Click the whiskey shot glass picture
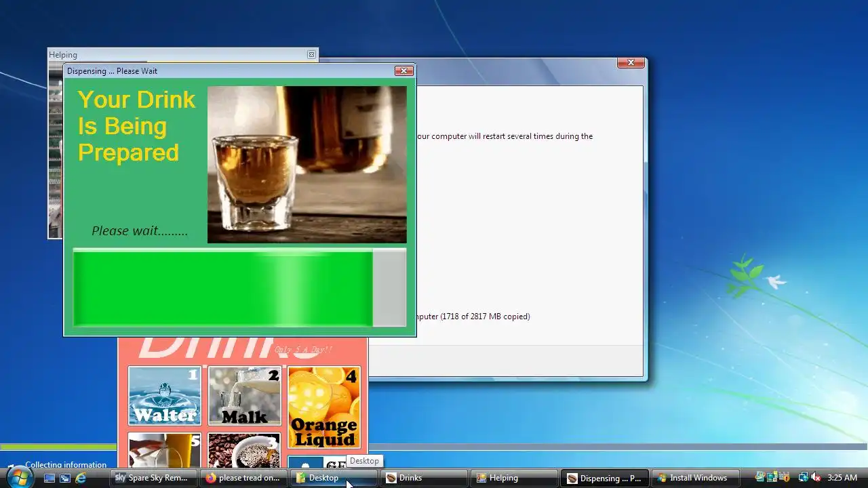The image size is (868, 488). tap(307, 164)
